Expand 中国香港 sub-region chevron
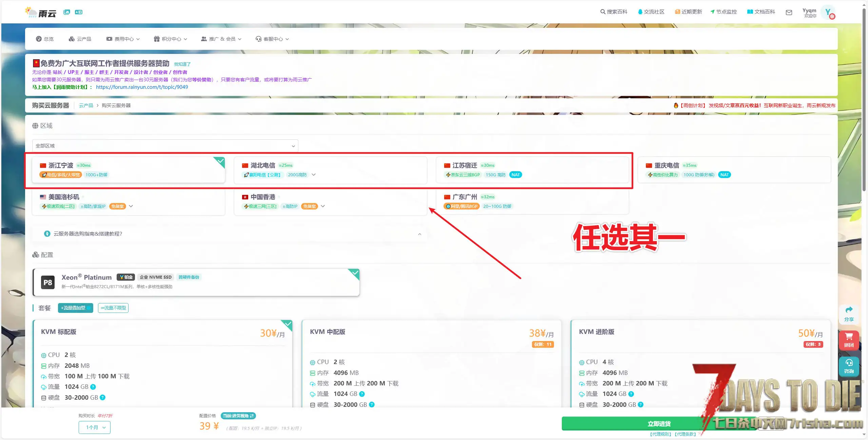The height and width of the screenshot is (440, 868). coord(323,206)
